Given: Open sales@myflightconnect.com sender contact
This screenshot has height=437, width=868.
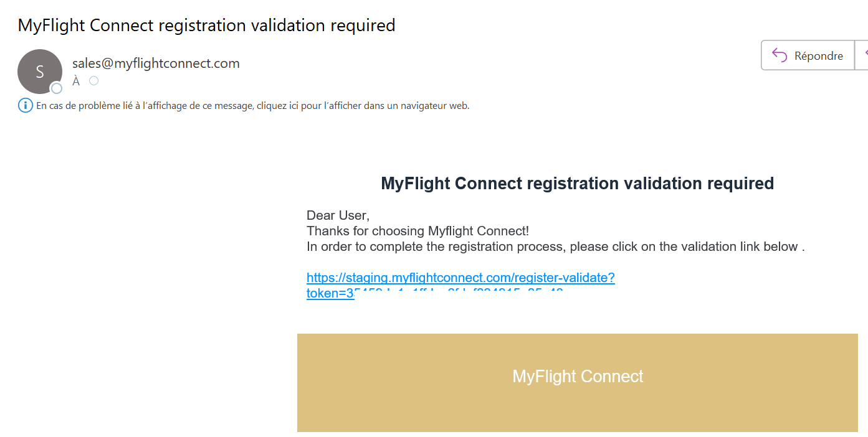Looking at the screenshot, I should [156, 63].
